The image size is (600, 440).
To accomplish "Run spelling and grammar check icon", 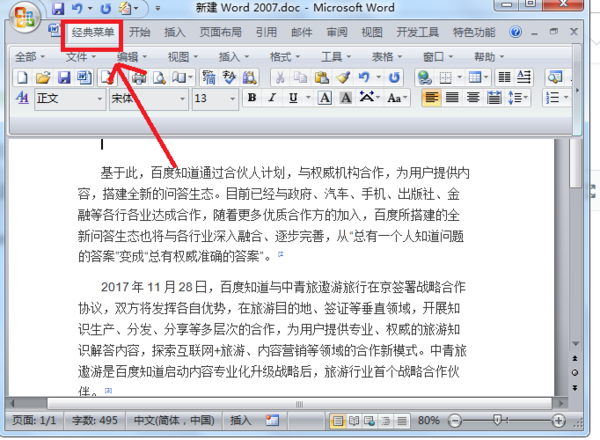I will [229, 78].
